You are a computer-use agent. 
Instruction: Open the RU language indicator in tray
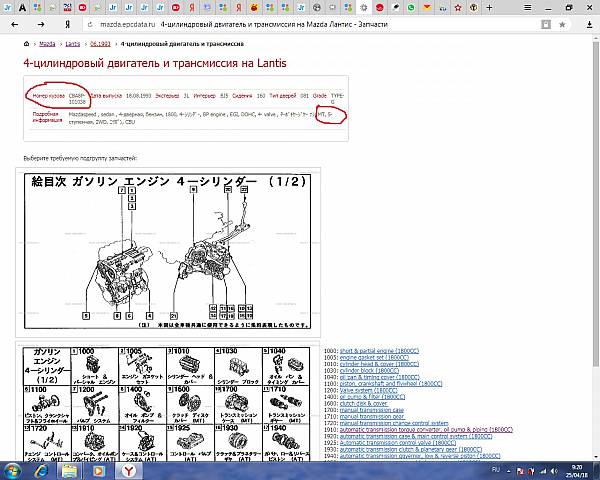(496, 469)
